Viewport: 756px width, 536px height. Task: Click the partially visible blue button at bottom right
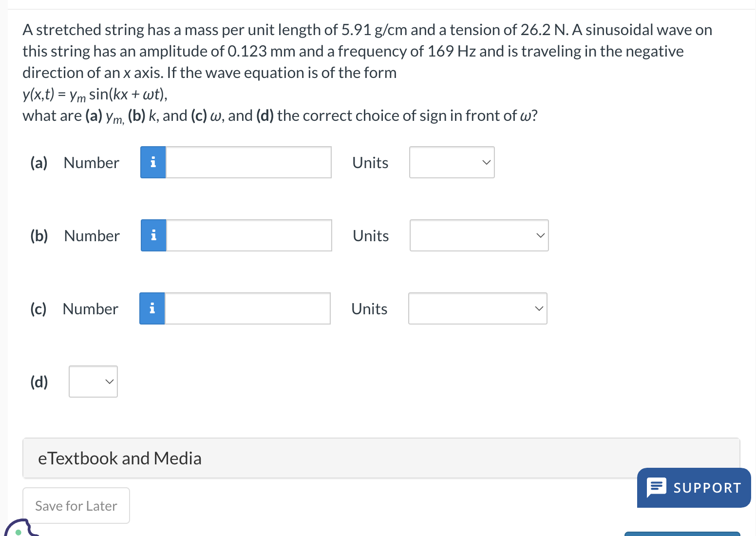[x=682, y=534]
